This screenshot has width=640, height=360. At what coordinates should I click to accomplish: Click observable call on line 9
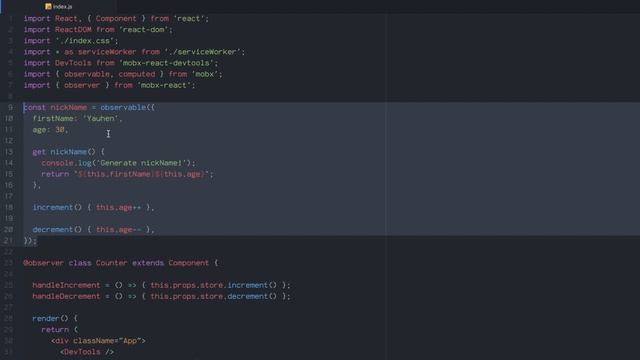tap(123, 108)
